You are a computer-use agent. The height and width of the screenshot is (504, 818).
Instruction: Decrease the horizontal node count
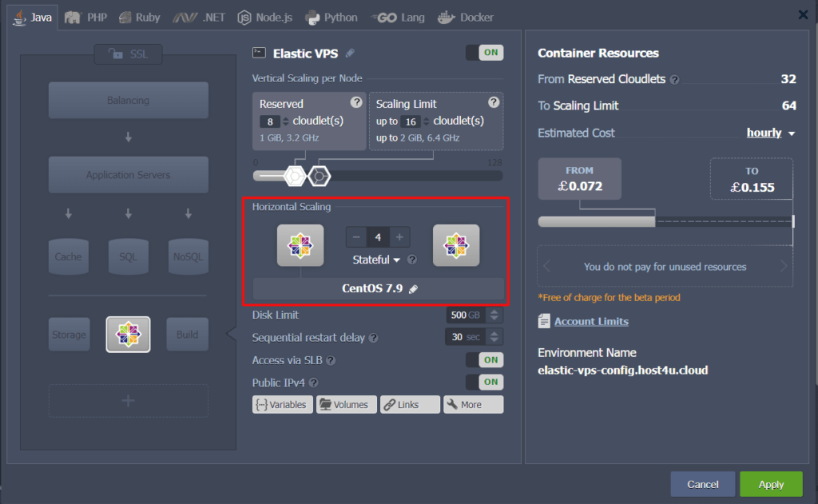click(356, 237)
